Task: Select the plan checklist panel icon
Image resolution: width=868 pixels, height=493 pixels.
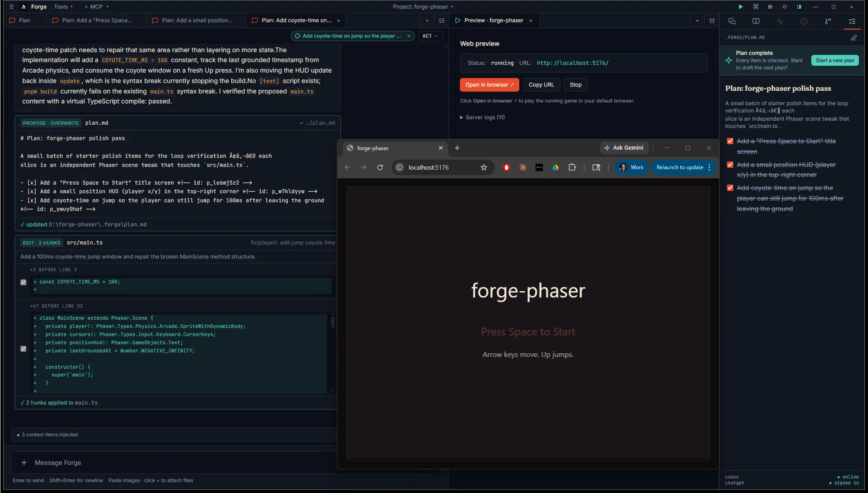Action: [x=852, y=21]
